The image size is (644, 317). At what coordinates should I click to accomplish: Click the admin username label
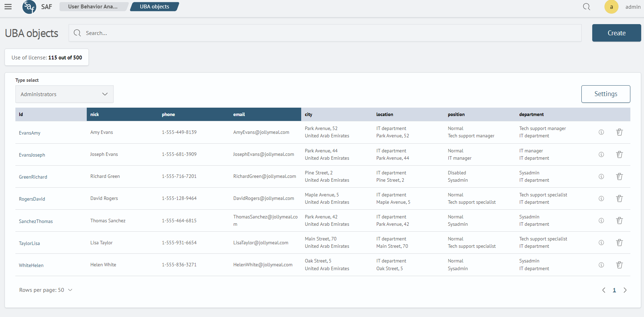click(633, 7)
